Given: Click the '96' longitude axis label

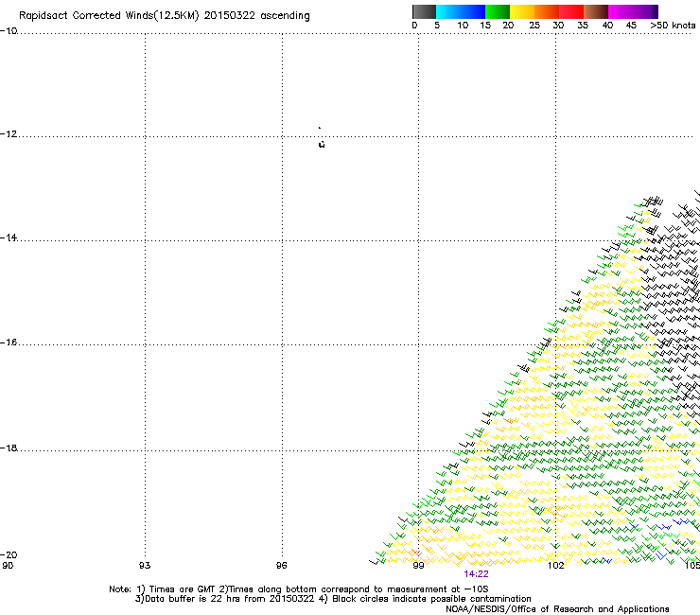Looking at the screenshot, I should (x=281, y=566).
